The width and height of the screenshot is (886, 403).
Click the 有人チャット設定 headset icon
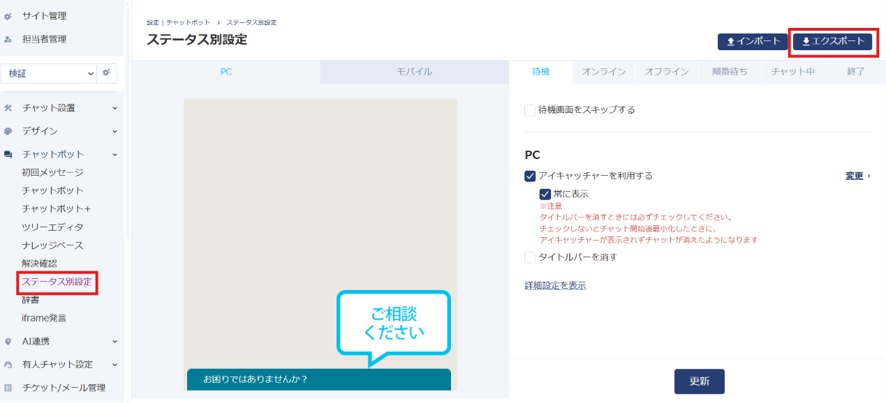tap(8, 365)
